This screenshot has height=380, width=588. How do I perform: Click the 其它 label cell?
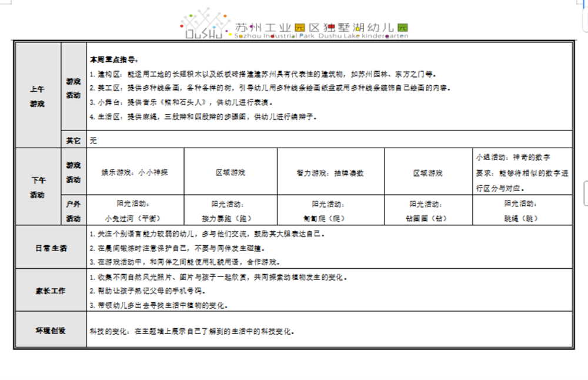(73, 141)
